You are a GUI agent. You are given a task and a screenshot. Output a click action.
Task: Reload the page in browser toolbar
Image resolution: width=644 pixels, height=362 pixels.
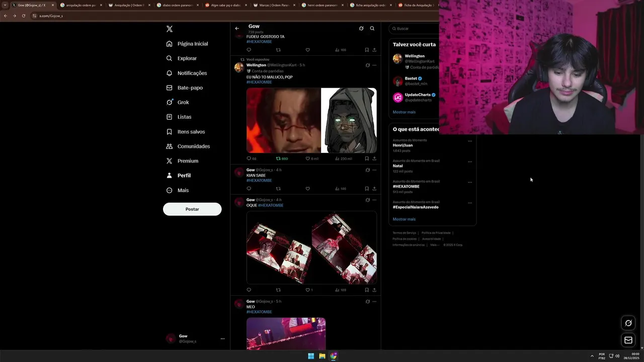23,16
